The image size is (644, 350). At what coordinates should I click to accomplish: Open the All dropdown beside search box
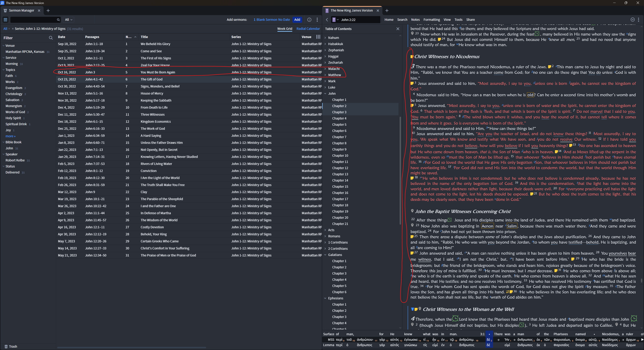(68, 20)
